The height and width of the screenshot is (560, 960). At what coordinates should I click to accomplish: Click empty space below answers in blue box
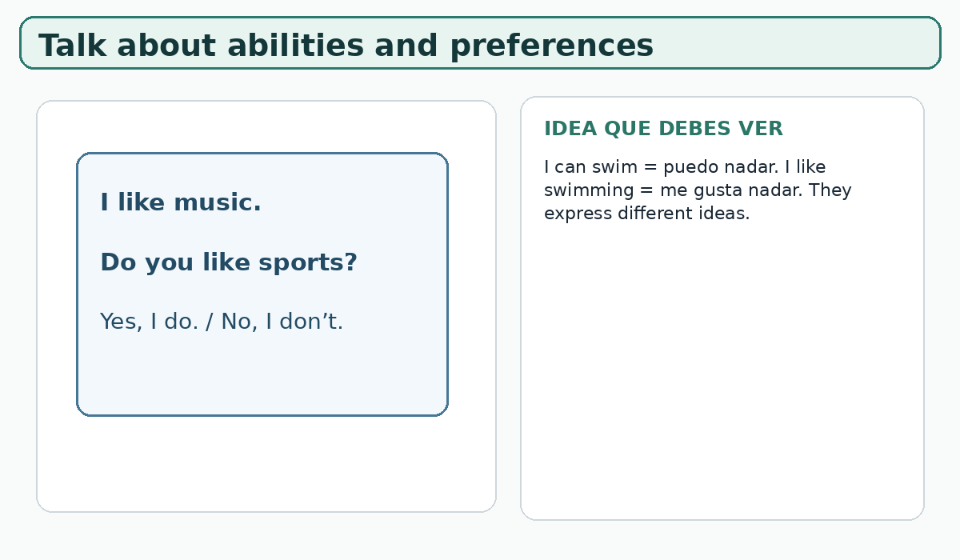(262, 376)
